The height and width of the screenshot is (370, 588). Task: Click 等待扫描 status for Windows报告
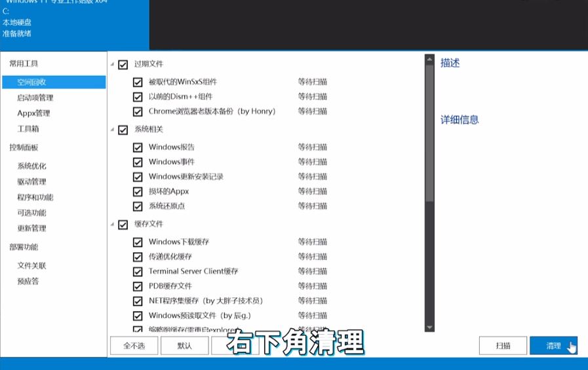pos(313,147)
